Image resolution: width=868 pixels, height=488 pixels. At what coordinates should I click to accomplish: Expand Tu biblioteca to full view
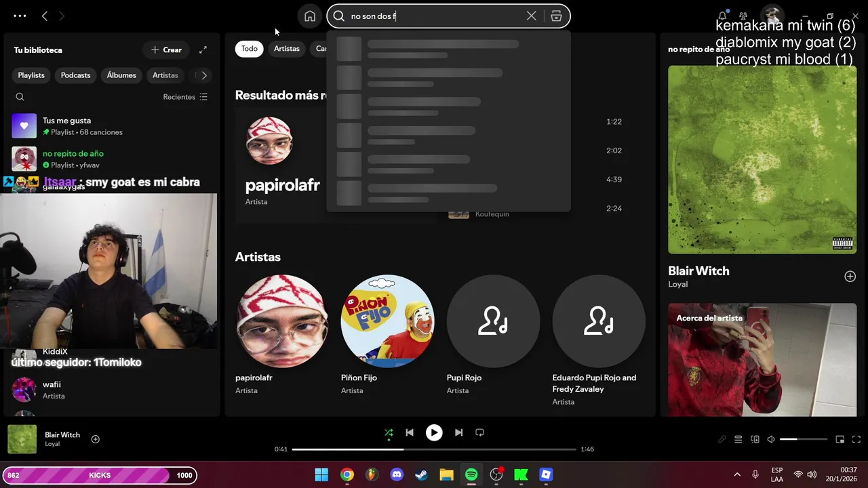pos(203,49)
